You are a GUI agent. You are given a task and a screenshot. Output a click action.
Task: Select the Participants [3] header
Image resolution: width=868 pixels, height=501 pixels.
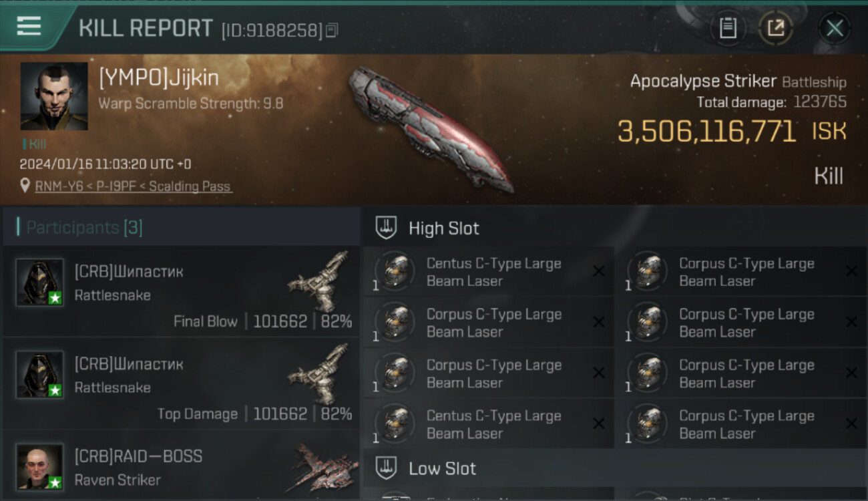point(84,228)
